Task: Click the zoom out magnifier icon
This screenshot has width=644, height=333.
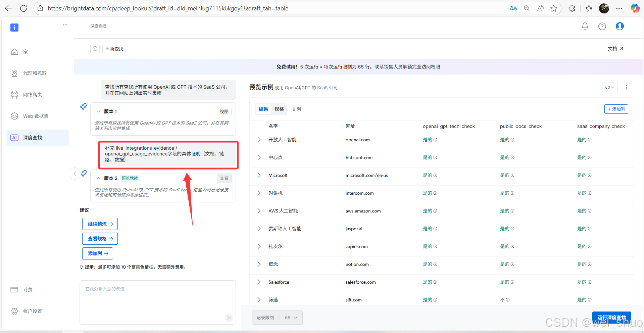Action: point(527,8)
